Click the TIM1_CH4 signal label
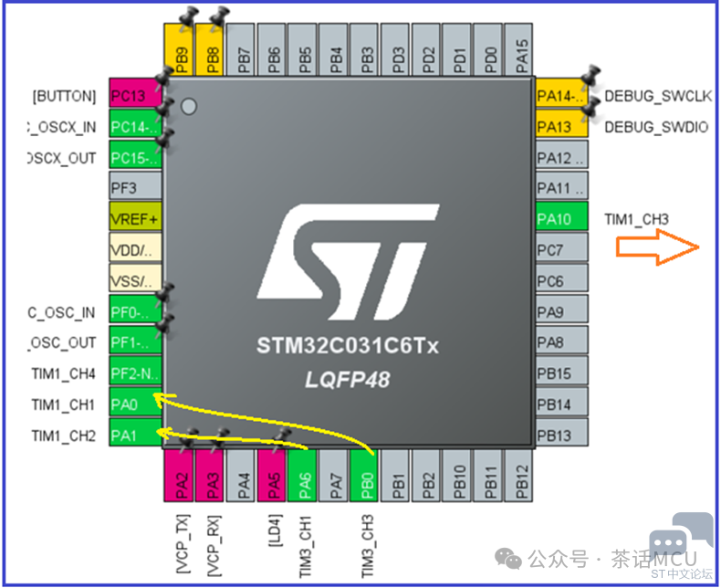This screenshot has width=721, height=588. 64,373
